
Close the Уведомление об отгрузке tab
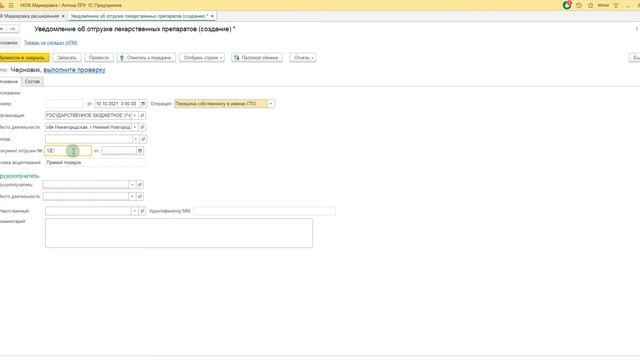pos(212,16)
